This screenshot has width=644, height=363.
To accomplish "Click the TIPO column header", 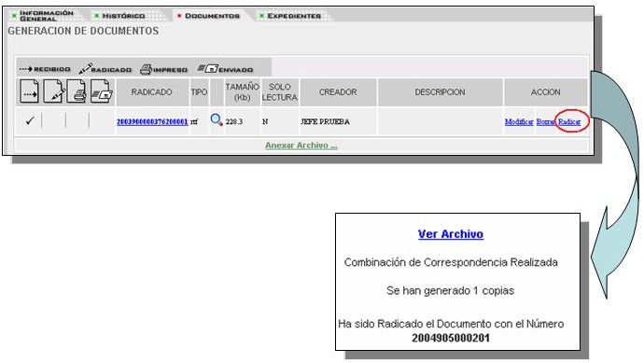I will (199, 92).
